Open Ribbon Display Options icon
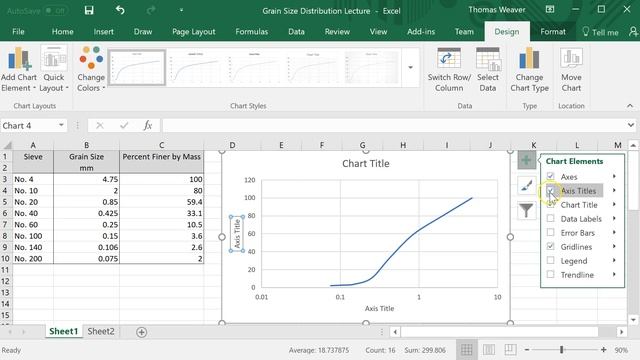 point(550,9)
